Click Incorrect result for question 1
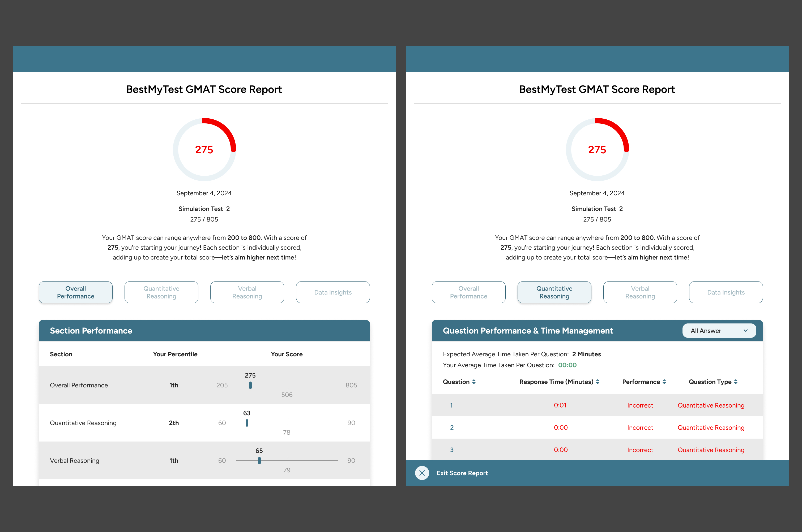802x532 pixels. pos(640,405)
